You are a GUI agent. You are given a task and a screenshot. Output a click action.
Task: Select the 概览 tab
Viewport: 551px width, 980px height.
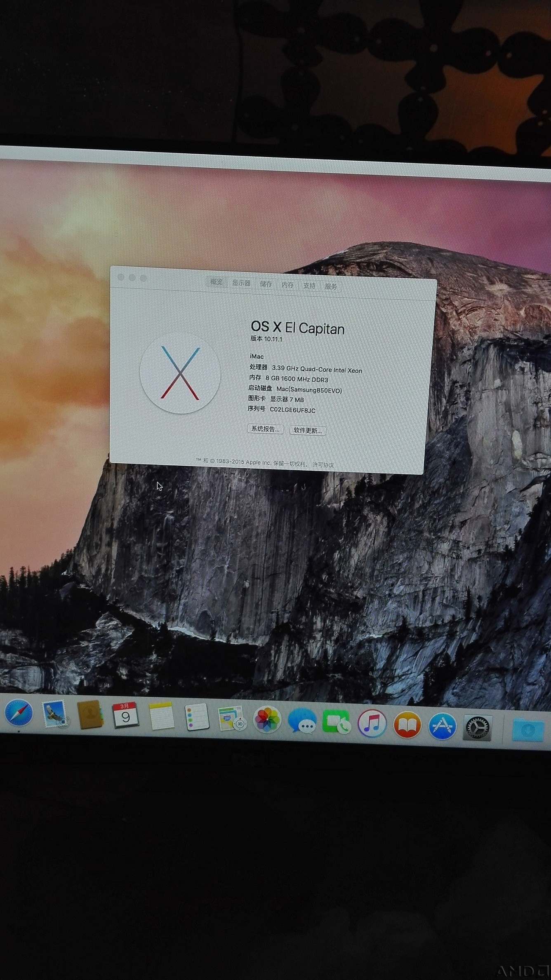point(217,282)
